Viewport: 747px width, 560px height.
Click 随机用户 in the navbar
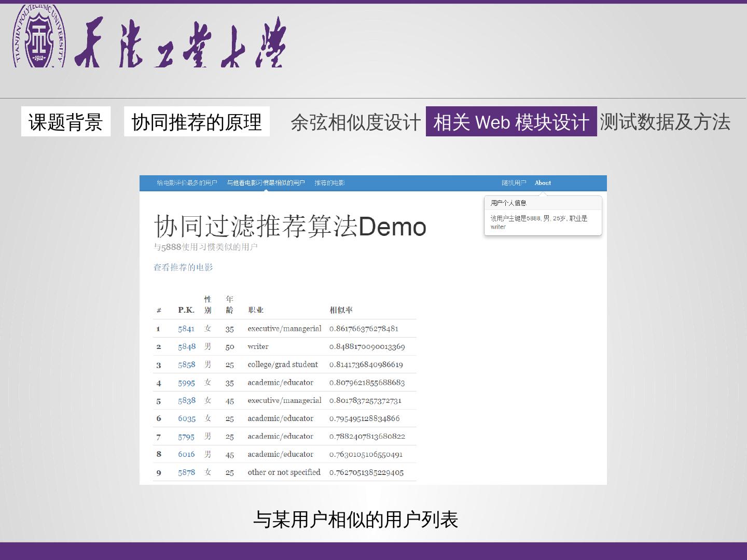point(514,183)
